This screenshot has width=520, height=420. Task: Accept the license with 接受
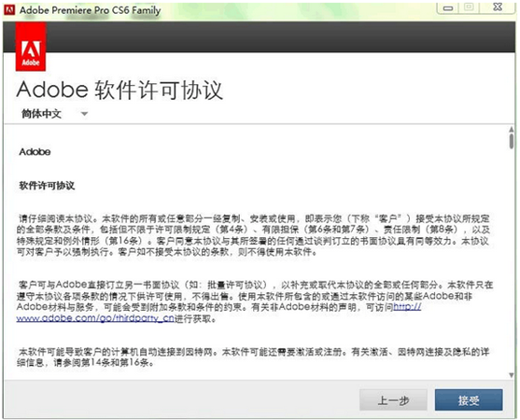tap(469, 400)
